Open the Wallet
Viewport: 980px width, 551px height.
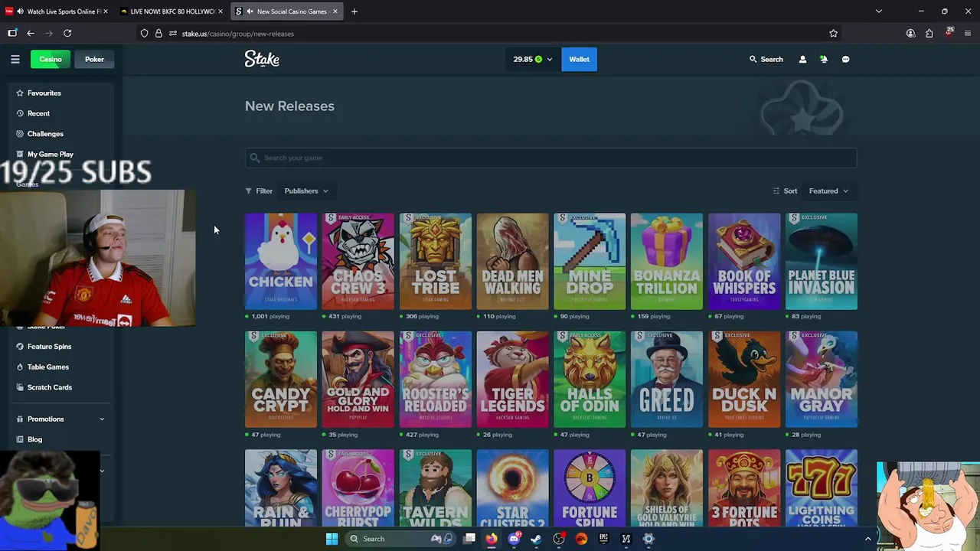pos(579,59)
